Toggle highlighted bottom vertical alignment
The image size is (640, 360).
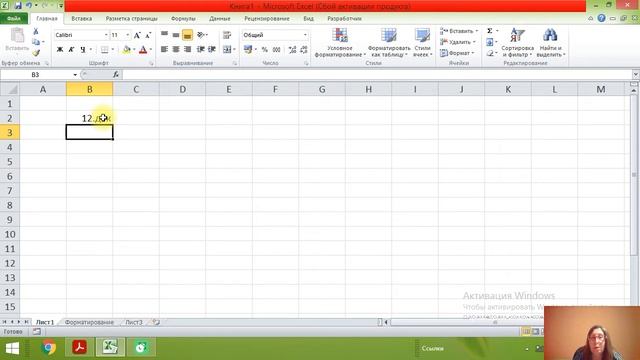187,36
